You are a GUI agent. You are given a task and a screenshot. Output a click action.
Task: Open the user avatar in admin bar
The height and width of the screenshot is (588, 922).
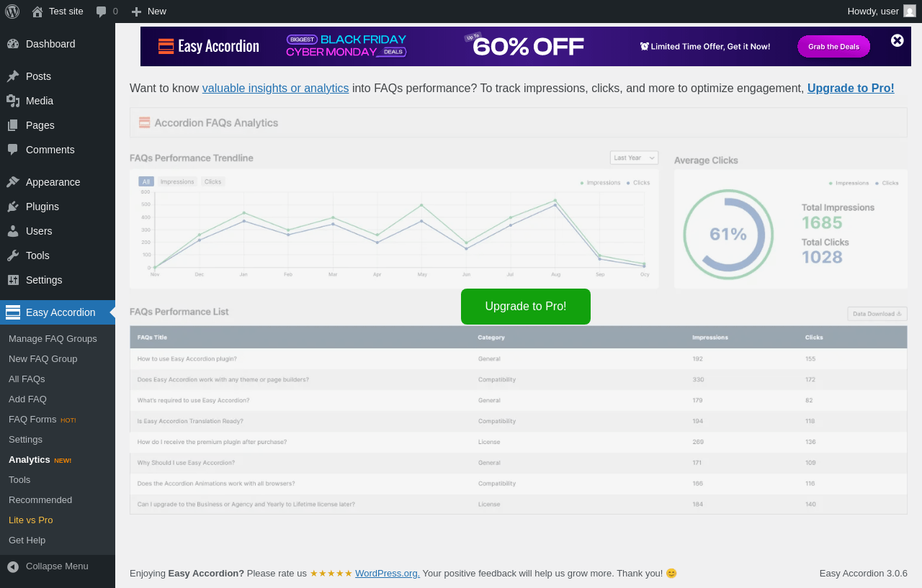tap(910, 11)
